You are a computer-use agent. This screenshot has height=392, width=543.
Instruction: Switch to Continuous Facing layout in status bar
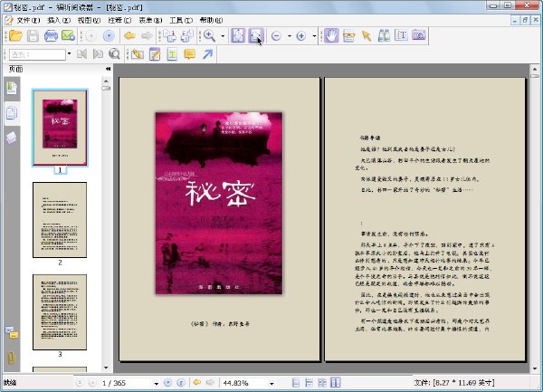(x=322, y=383)
